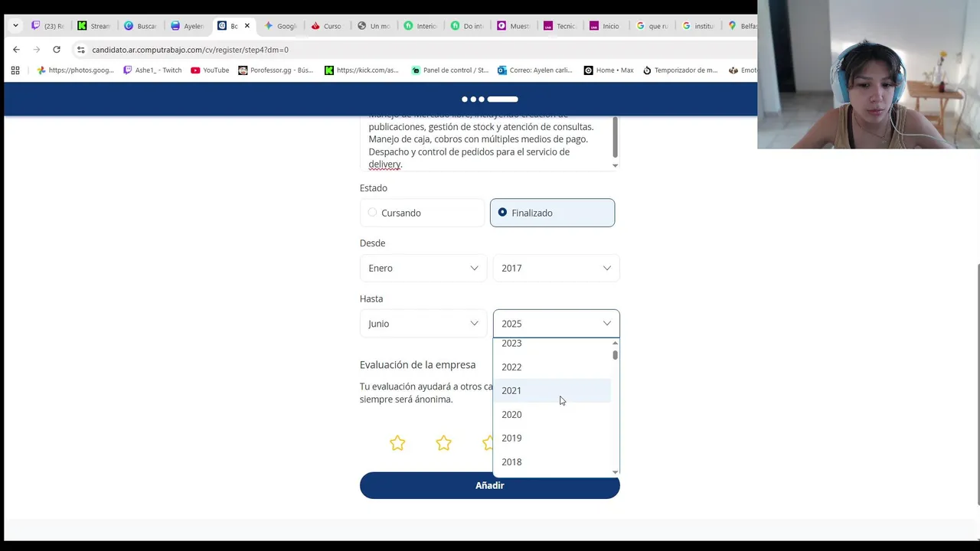Image resolution: width=980 pixels, height=551 pixels.
Task: Open the Ashe1_ - Twitch bookmark
Action: pyautogui.click(x=152, y=70)
